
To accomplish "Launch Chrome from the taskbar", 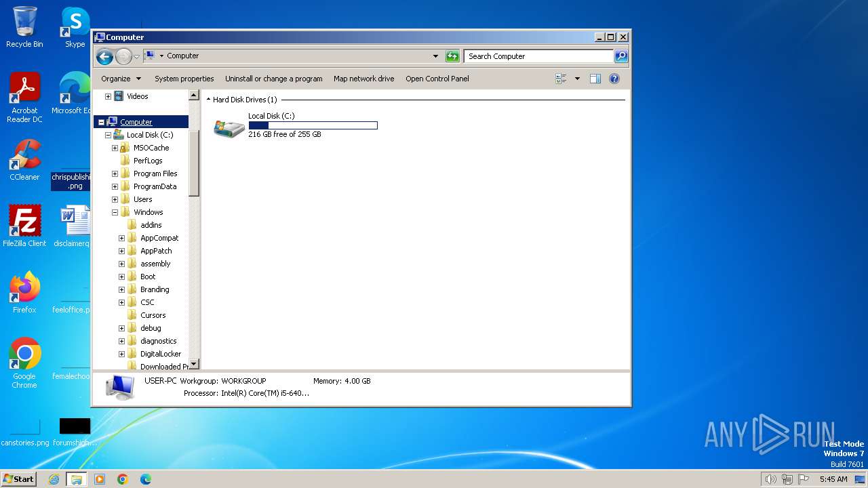I will pos(123,479).
